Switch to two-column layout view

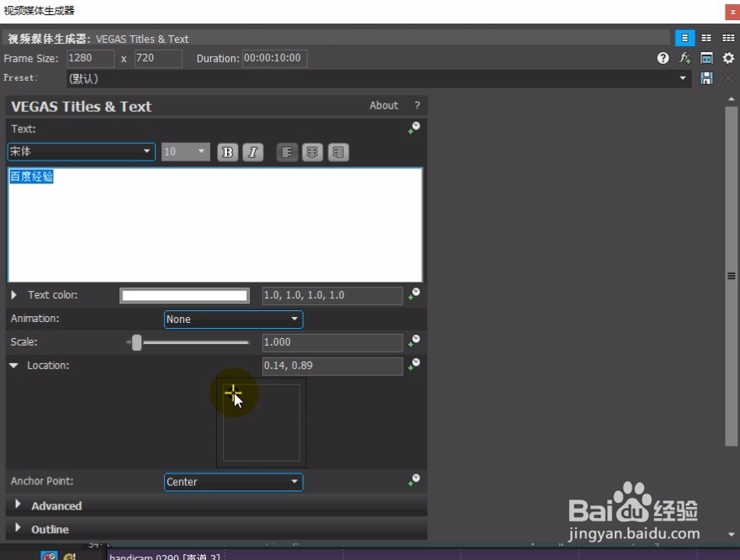(706, 38)
